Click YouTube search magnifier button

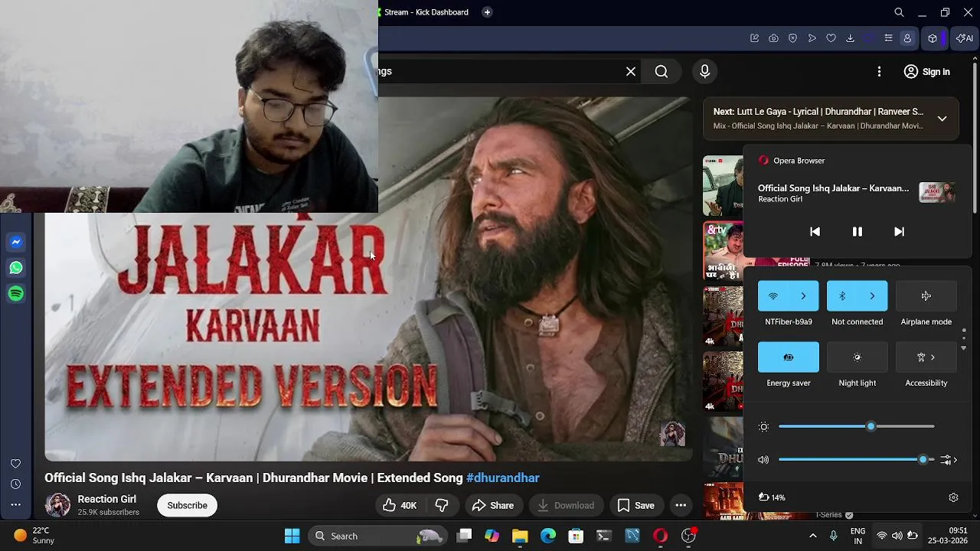661,71
